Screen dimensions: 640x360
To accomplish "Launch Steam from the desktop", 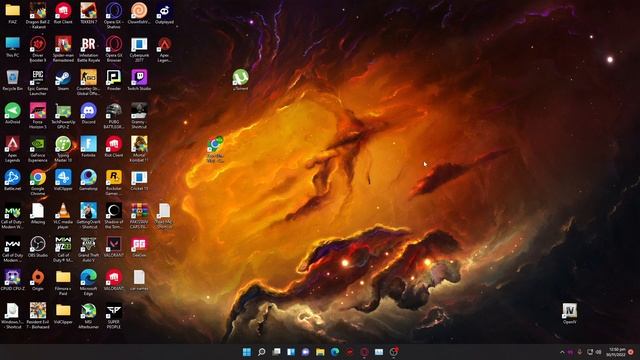I will [x=63, y=80].
